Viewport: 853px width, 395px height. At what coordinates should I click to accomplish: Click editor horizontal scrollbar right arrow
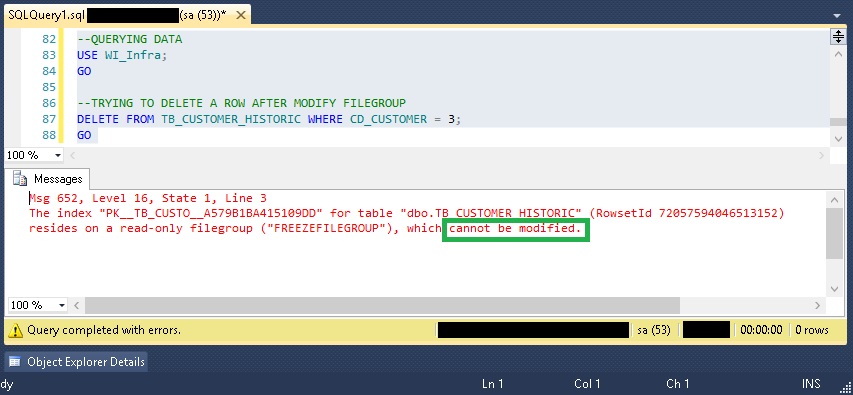click(x=821, y=156)
